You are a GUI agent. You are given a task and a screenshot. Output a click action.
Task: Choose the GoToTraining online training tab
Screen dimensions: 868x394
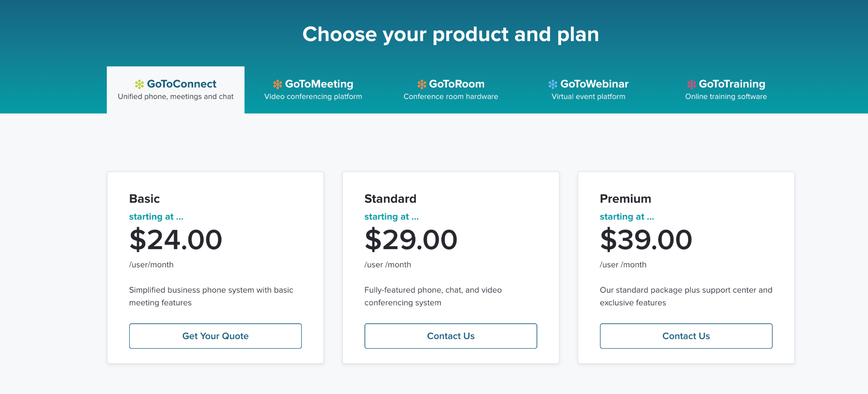pos(726,90)
